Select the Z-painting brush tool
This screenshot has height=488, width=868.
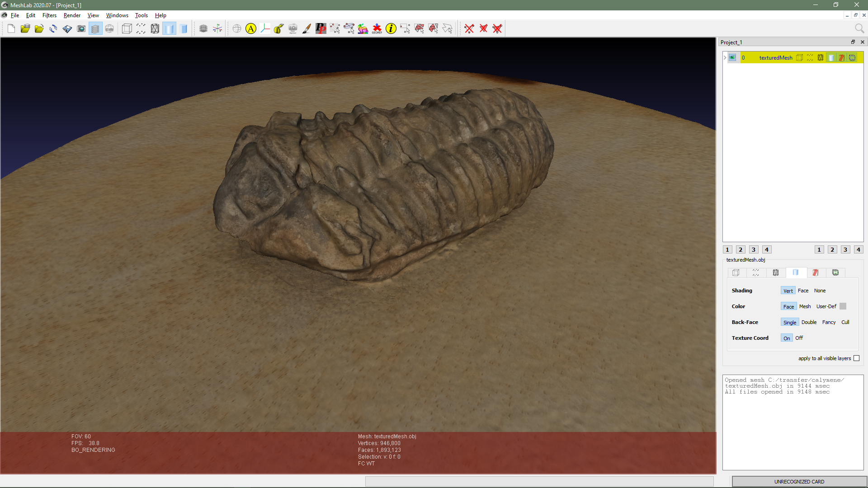click(x=307, y=29)
